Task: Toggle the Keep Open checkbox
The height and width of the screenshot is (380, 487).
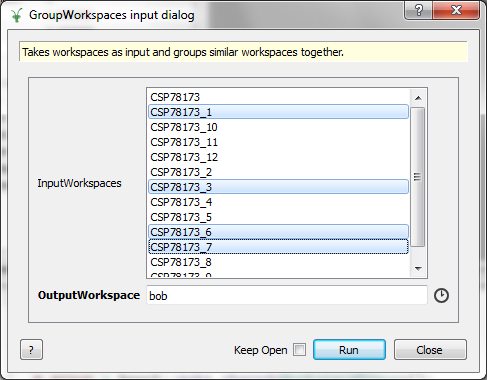Action: click(299, 350)
